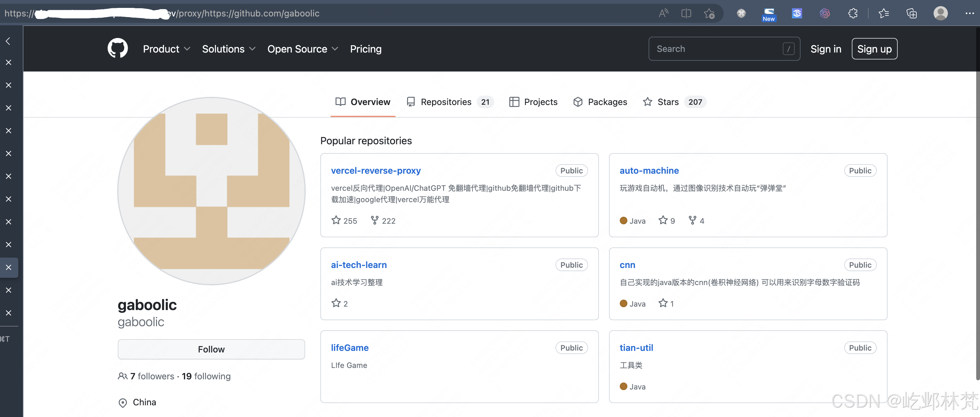
Task: Click the gaboolic profile avatar image
Action: [x=211, y=191]
